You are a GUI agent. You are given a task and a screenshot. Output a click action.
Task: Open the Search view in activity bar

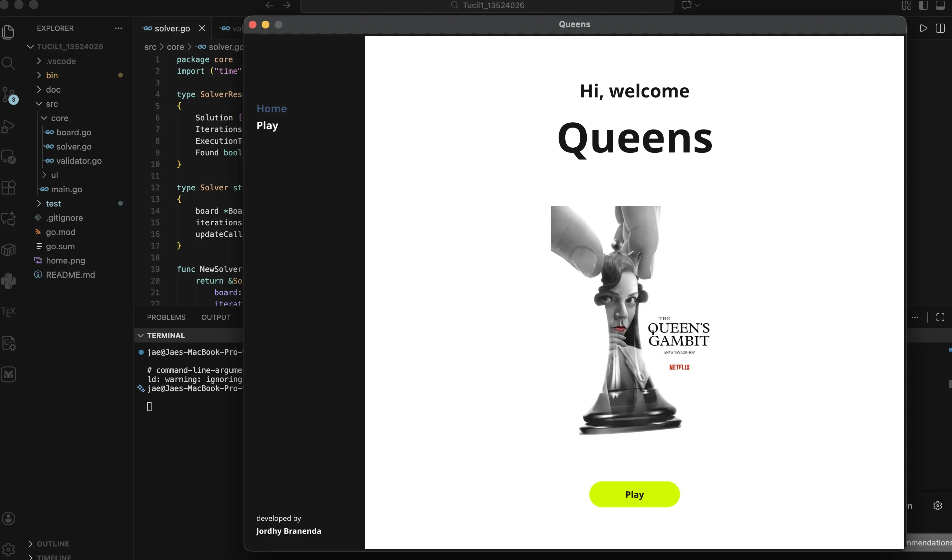click(8, 63)
